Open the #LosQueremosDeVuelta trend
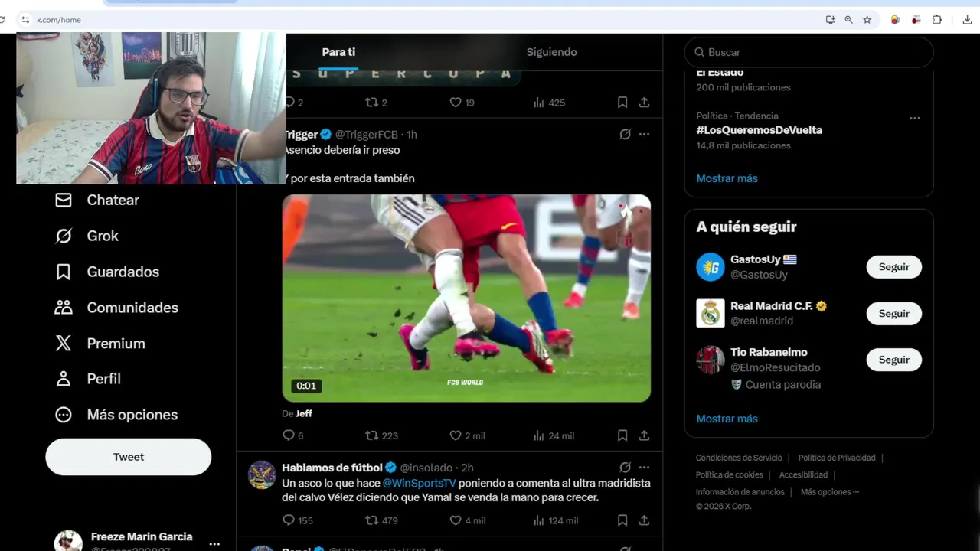Image resolution: width=980 pixels, height=551 pixels. click(759, 130)
